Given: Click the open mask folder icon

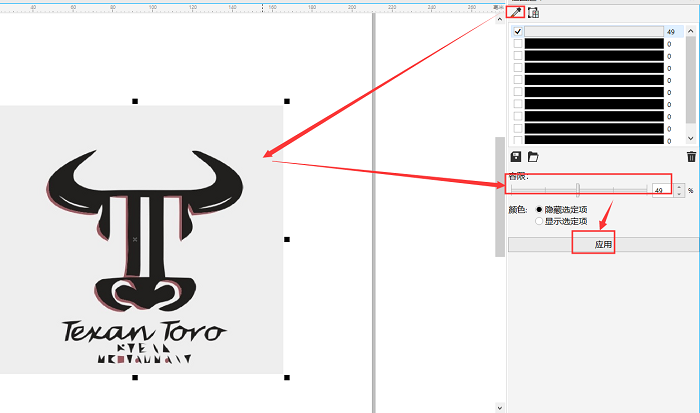Looking at the screenshot, I should tap(533, 157).
